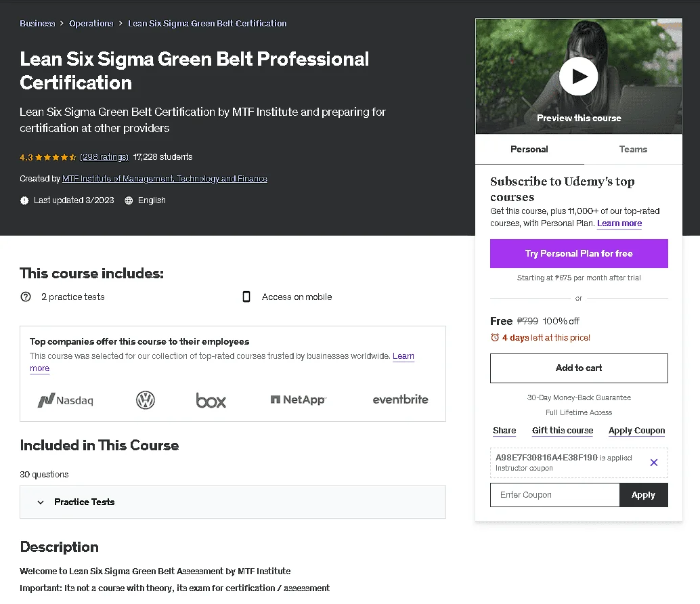Click the course title heading
Image resolution: width=700 pixels, height=604 pixels.
194,70
